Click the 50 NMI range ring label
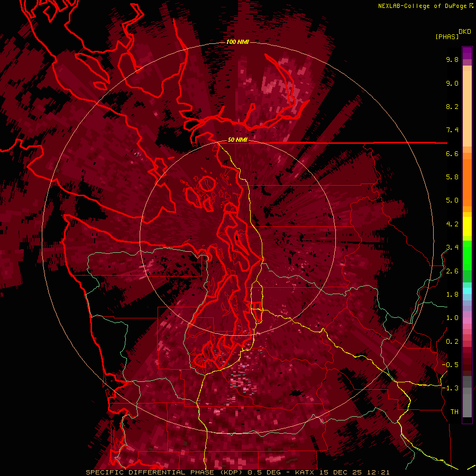This screenshot has width=476, height=476. [x=237, y=140]
